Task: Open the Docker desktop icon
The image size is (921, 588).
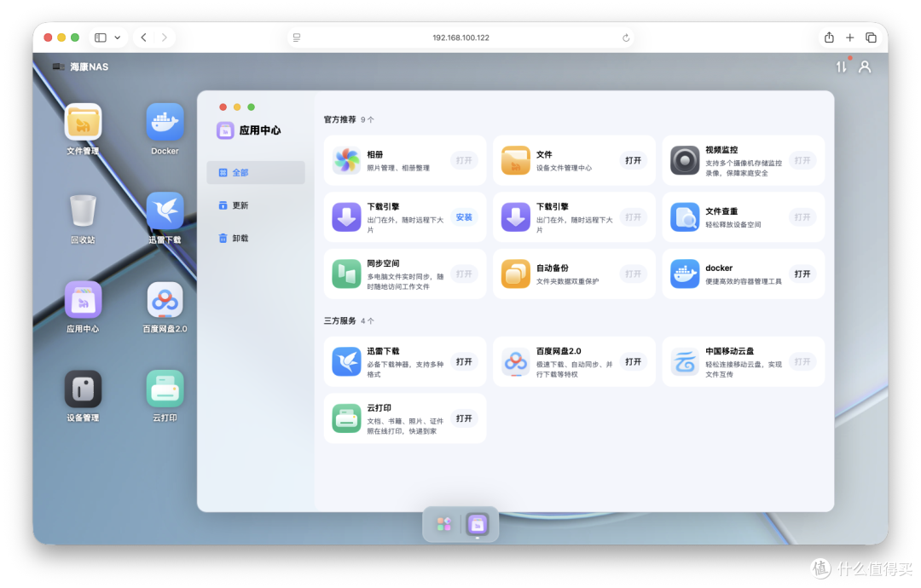Action: [165, 122]
